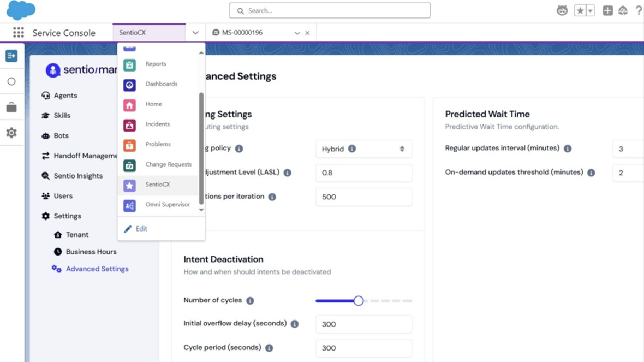This screenshot has width=644, height=362.
Task: Select Incidents in the navigation dropdown
Action: 158,124
